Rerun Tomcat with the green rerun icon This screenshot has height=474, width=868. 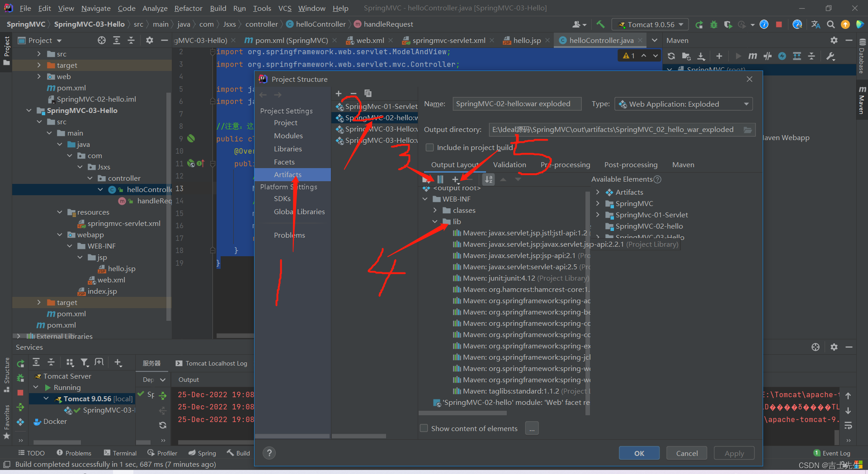click(699, 24)
